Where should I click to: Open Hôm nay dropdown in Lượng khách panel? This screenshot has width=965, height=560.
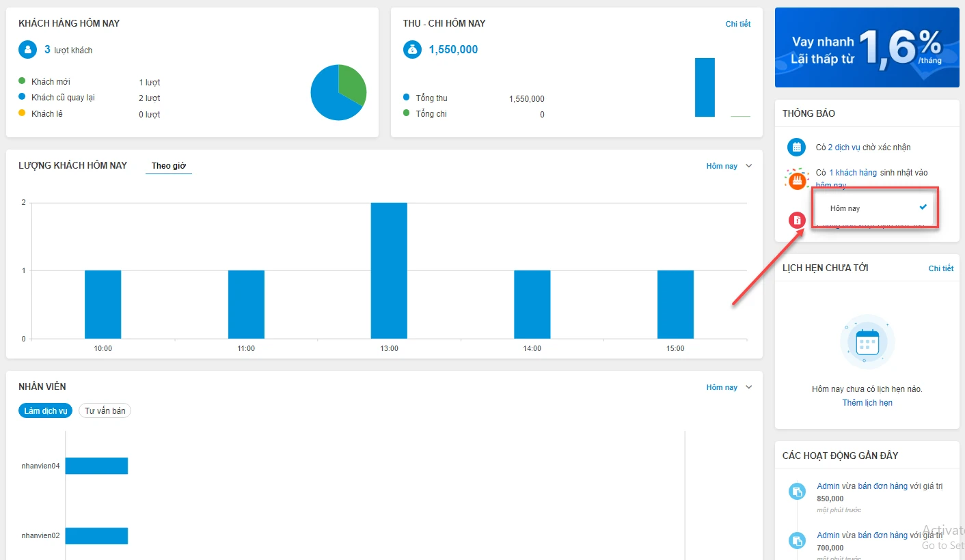coord(722,166)
